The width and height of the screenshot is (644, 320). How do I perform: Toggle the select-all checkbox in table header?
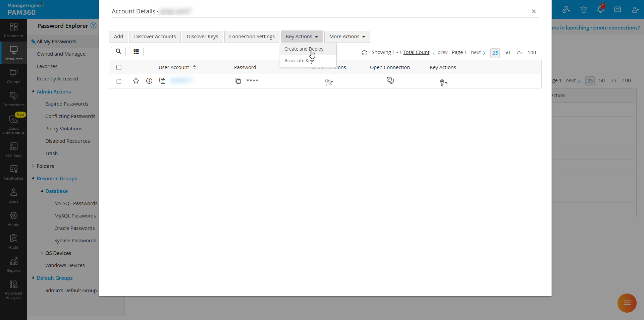(x=119, y=67)
